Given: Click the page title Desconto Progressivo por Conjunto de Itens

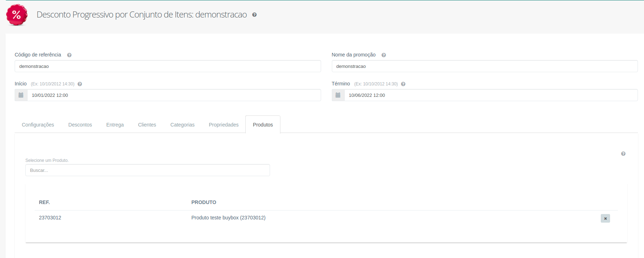Looking at the screenshot, I should pyautogui.click(x=142, y=15).
